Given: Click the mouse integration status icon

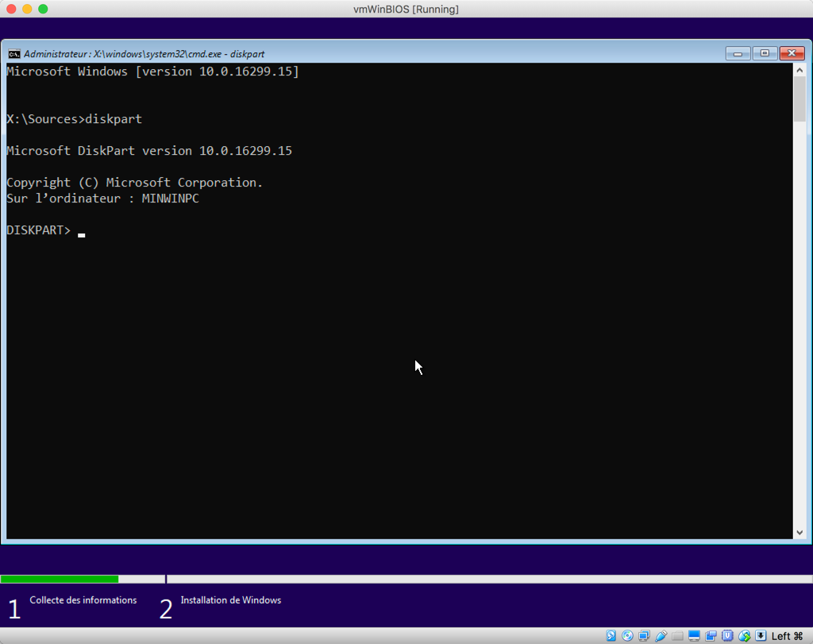Looking at the screenshot, I should [x=745, y=636].
